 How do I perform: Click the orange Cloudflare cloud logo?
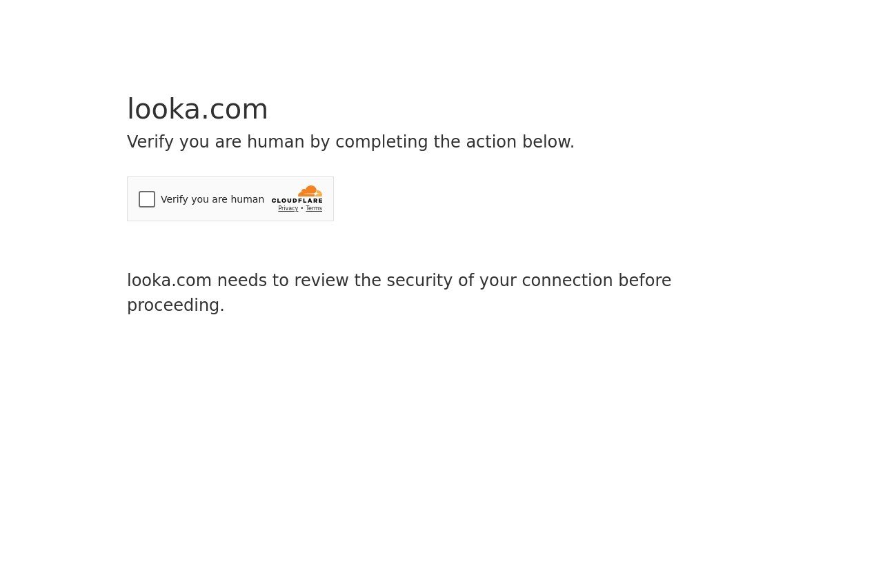pos(310,191)
